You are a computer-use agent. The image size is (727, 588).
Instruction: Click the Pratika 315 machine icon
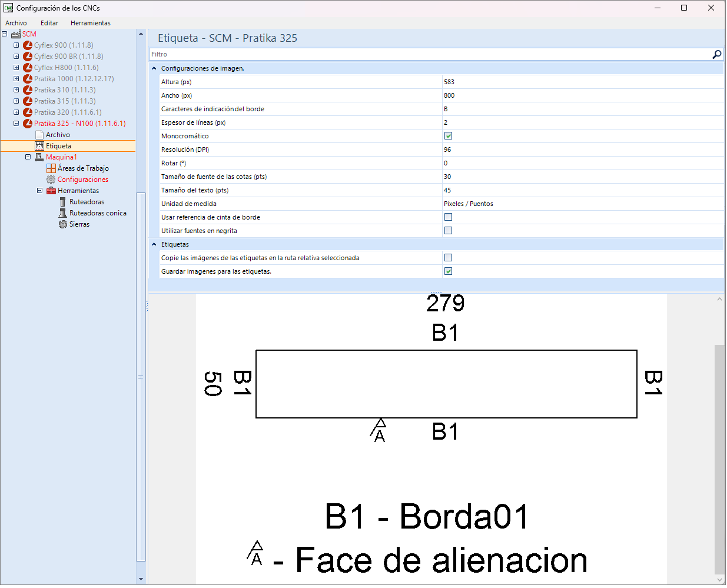(28, 101)
